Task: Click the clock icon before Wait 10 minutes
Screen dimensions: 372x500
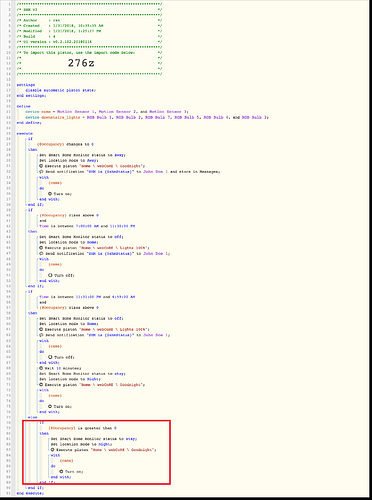Action: pyautogui.click(x=41, y=368)
